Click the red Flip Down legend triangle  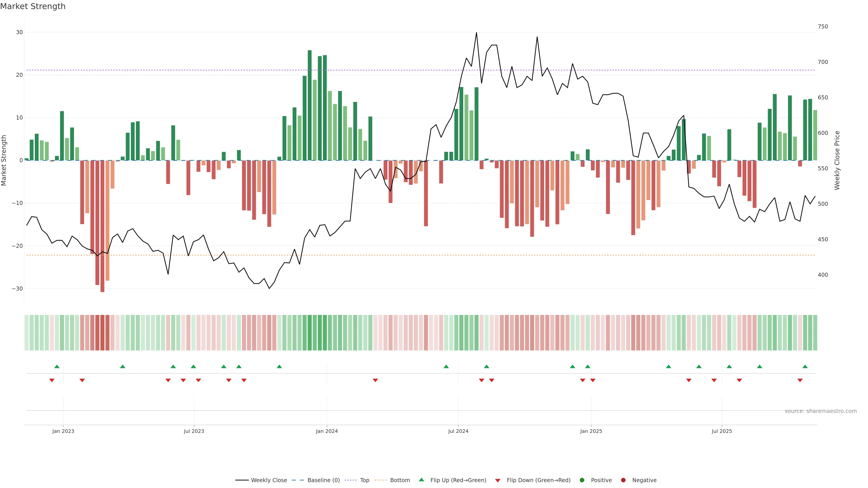(x=498, y=480)
